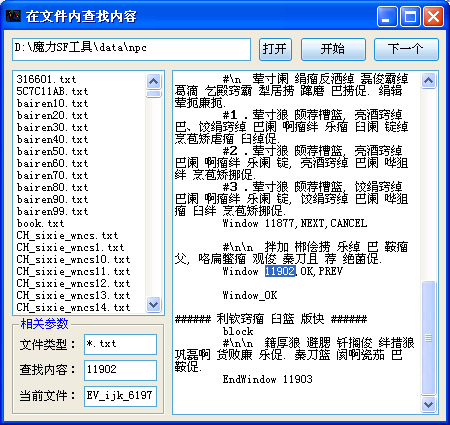
Task: Click the application icon in title bar
Action: [x=13, y=16]
